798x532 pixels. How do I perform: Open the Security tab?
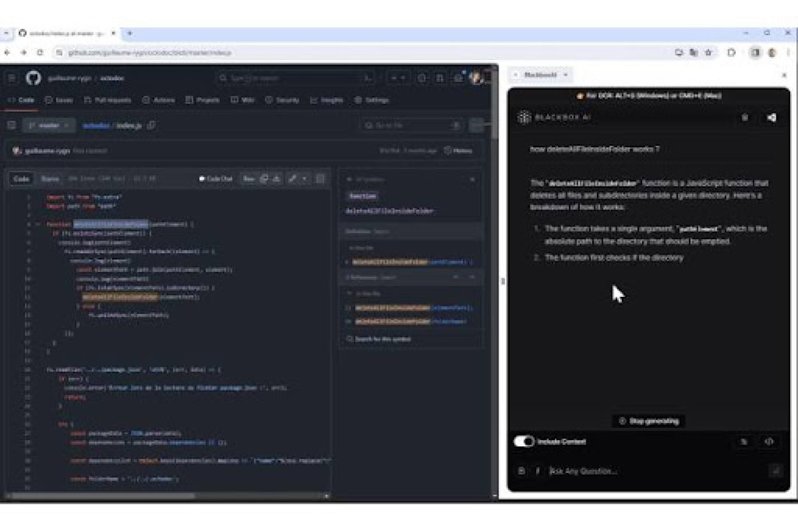282,100
